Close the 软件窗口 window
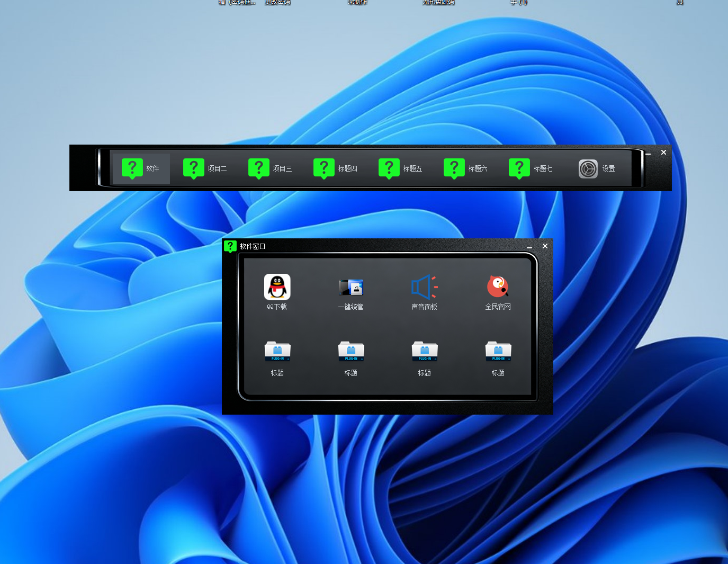 (545, 246)
